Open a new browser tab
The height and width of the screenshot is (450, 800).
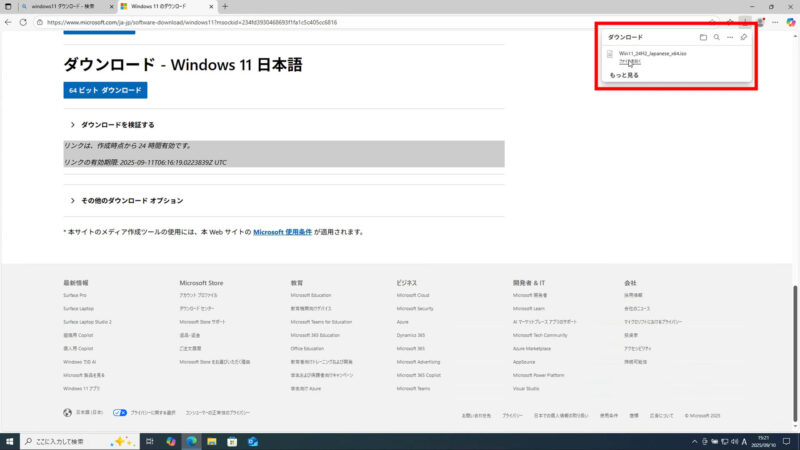225,6
